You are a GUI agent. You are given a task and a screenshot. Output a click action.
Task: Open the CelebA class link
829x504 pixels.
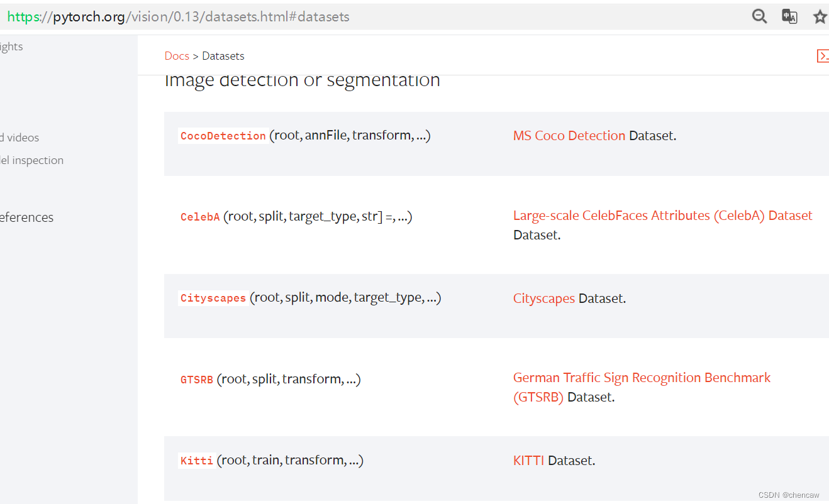[200, 217]
